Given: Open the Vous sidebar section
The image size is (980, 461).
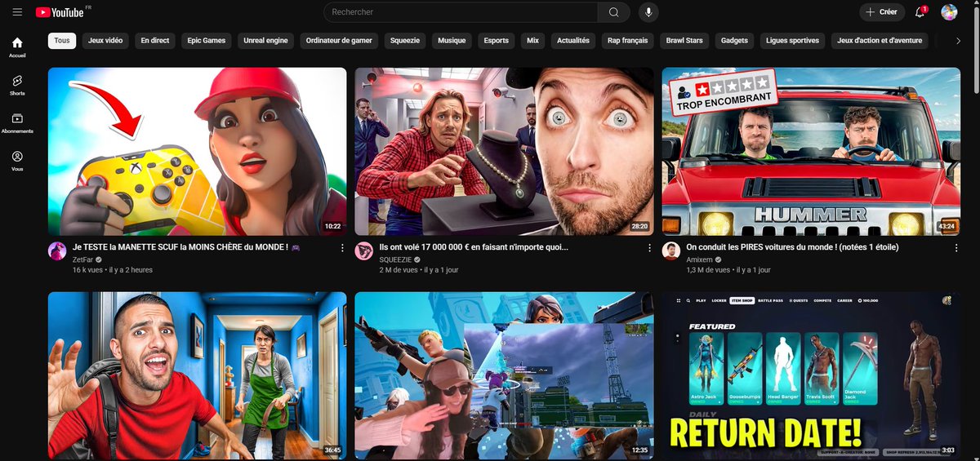Looking at the screenshot, I should pyautogui.click(x=17, y=161).
